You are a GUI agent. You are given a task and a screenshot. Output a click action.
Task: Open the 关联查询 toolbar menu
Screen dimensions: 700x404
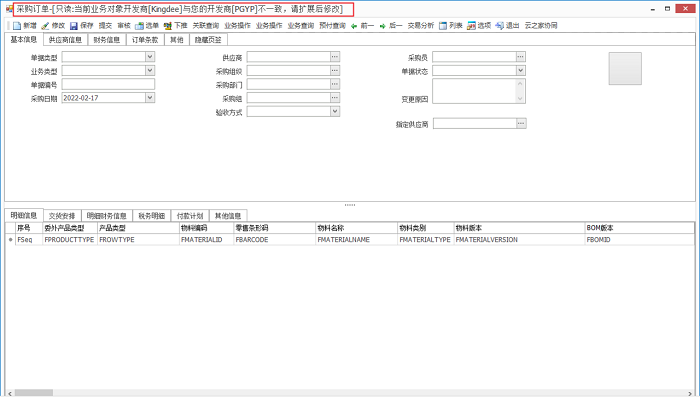pos(206,25)
